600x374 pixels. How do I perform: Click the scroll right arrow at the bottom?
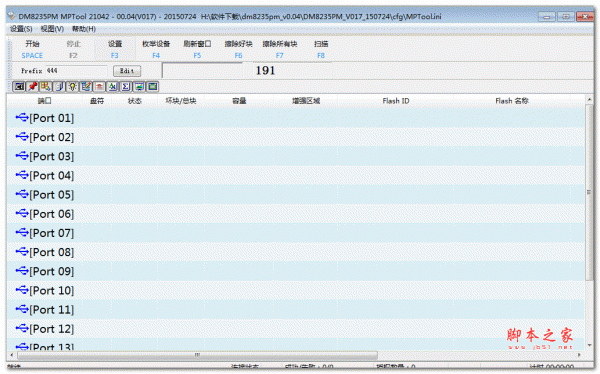579,355
